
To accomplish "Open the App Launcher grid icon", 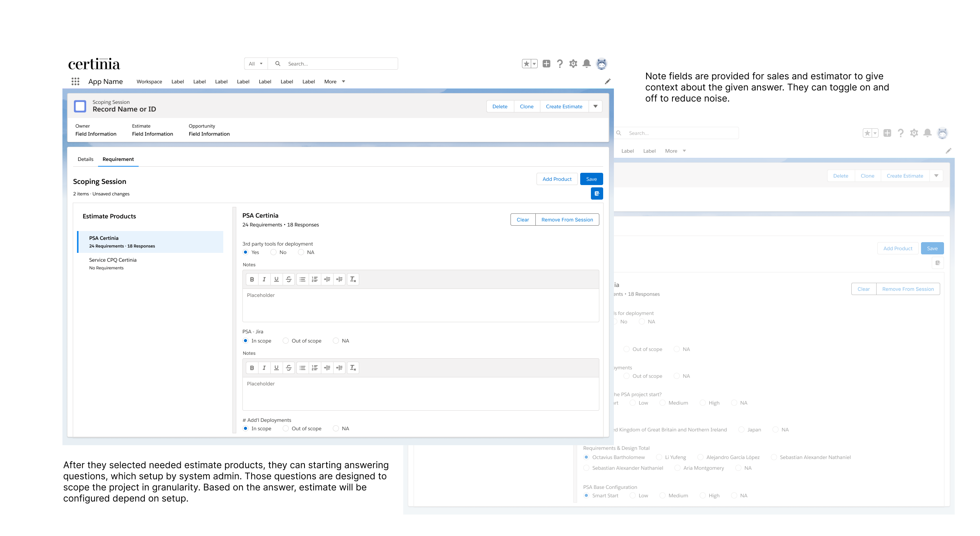I will (75, 82).
